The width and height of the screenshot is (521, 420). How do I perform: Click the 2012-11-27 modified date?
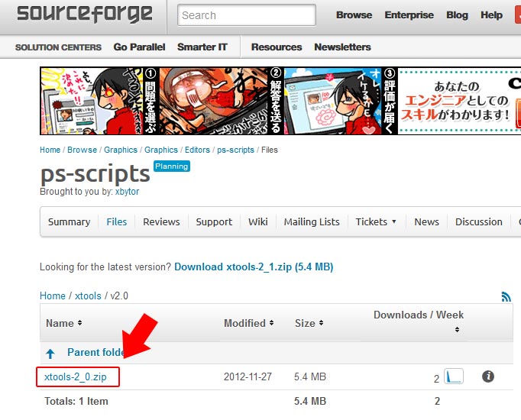point(248,376)
